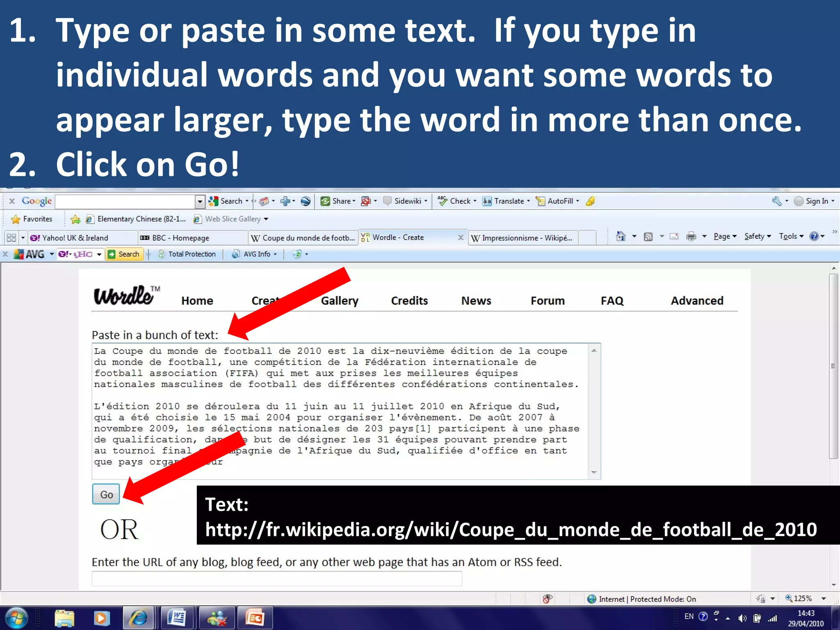Expand the Web Slice Gallery dropdown

[266, 219]
